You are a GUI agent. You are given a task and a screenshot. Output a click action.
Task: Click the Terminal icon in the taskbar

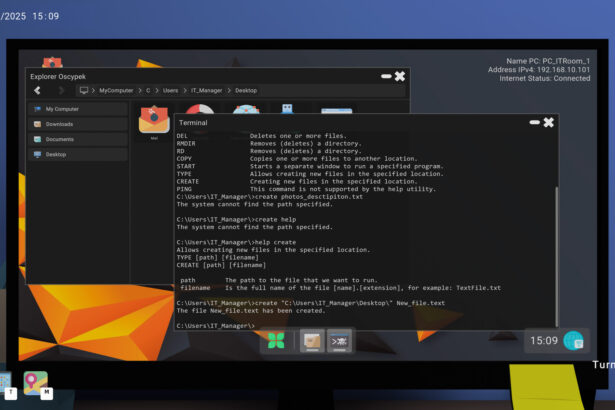coord(339,342)
